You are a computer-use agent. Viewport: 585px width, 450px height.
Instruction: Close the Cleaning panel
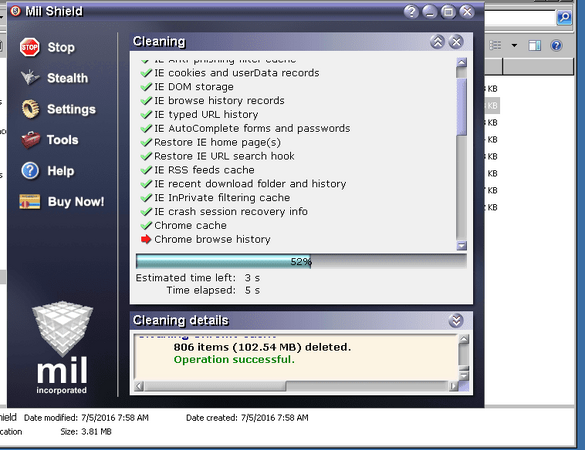coord(456,42)
